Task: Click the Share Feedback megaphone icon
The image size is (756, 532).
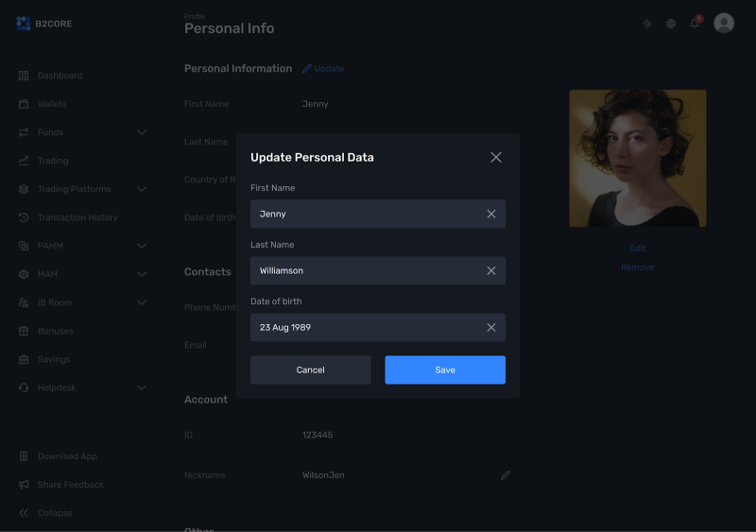Action: click(24, 485)
